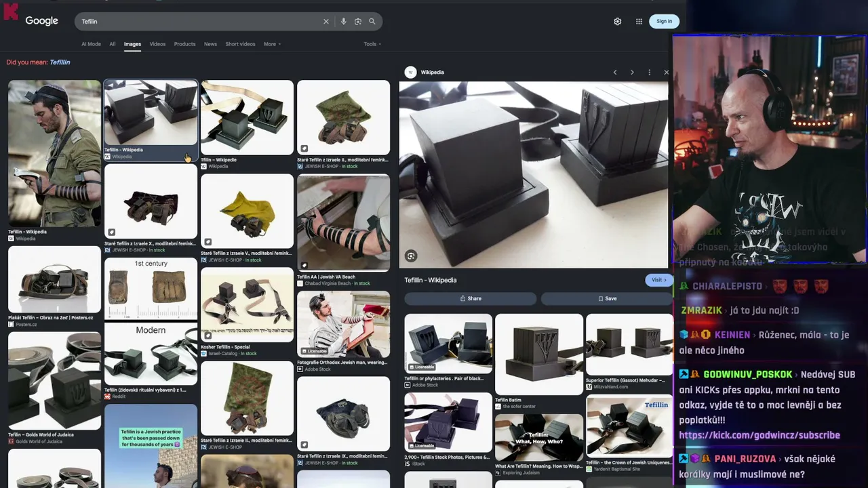
Task: Click the Licensable badge on the Orthodox Jewish man photo
Action: click(314, 351)
